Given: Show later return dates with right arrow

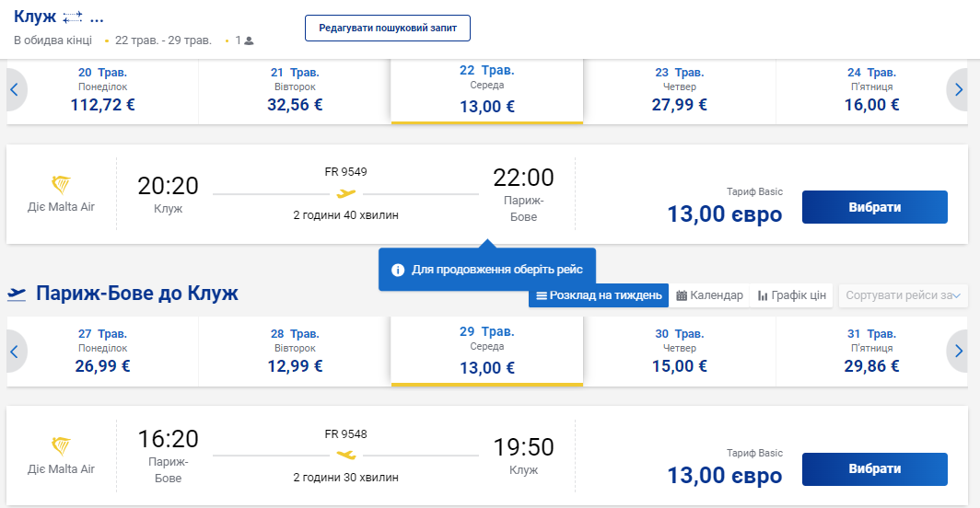Looking at the screenshot, I should 958,351.
